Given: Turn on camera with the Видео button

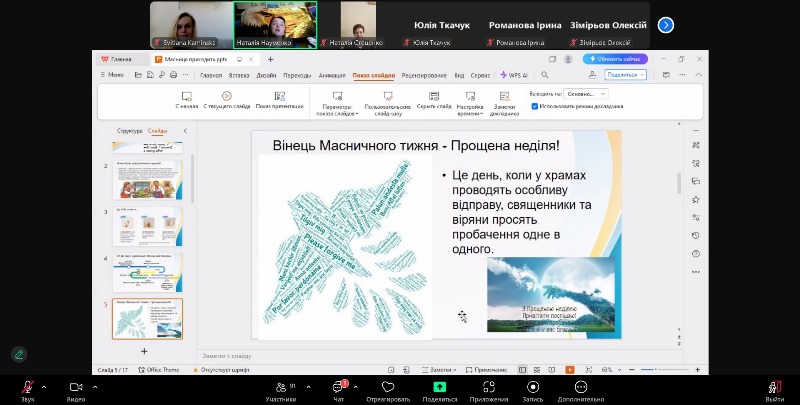Looking at the screenshot, I should tap(75, 387).
